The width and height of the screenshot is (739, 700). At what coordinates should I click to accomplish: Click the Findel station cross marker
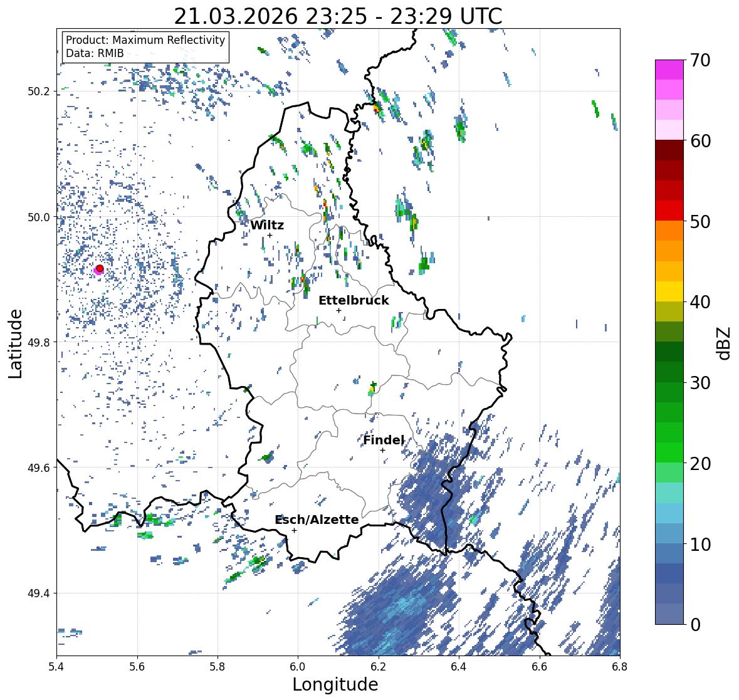(383, 451)
